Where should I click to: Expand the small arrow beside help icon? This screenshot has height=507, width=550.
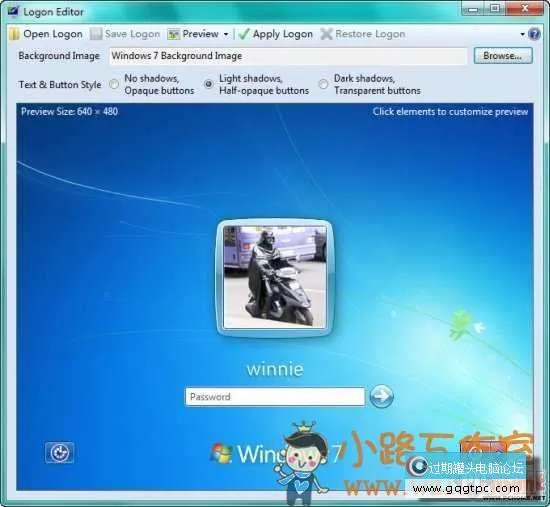522,34
